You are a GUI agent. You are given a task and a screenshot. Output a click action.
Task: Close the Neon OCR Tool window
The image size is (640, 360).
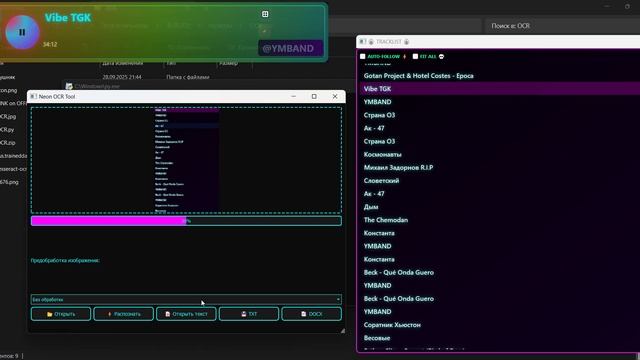[335, 96]
